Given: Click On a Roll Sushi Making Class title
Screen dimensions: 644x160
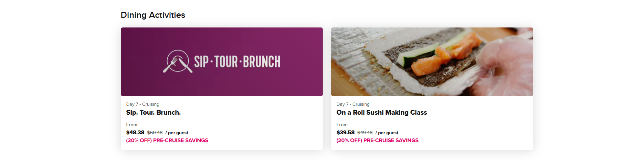Looking at the screenshot, I should (381, 113).
